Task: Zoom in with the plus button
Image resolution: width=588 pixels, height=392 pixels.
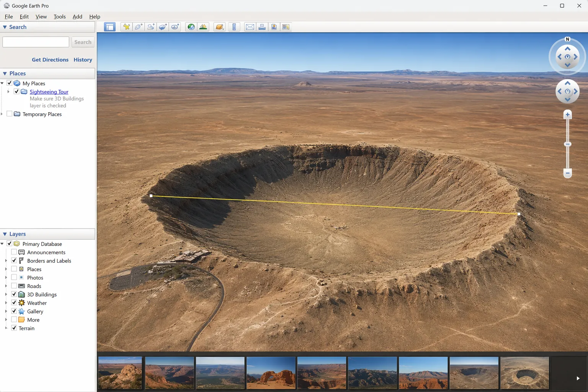Action: point(568,114)
